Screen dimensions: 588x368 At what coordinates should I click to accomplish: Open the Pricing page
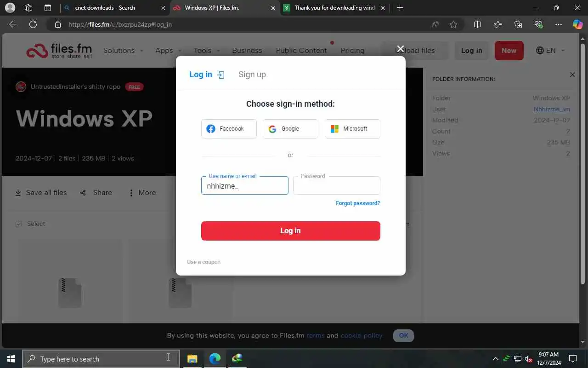(x=352, y=51)
